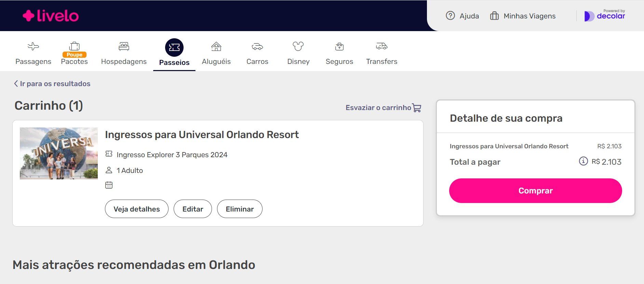This screenshot has height=284, width=644.
Task: Open the Disney tab label
Action: point(298,62)
